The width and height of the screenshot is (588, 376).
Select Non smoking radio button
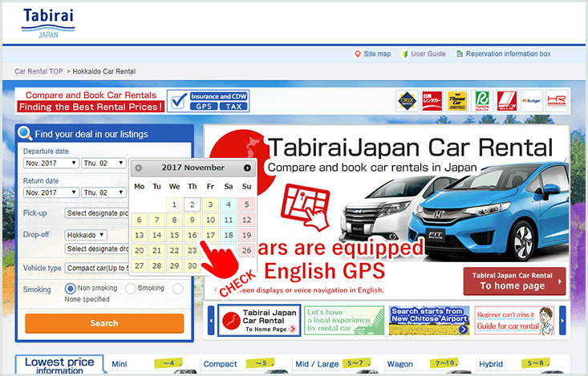pos(70,289)
